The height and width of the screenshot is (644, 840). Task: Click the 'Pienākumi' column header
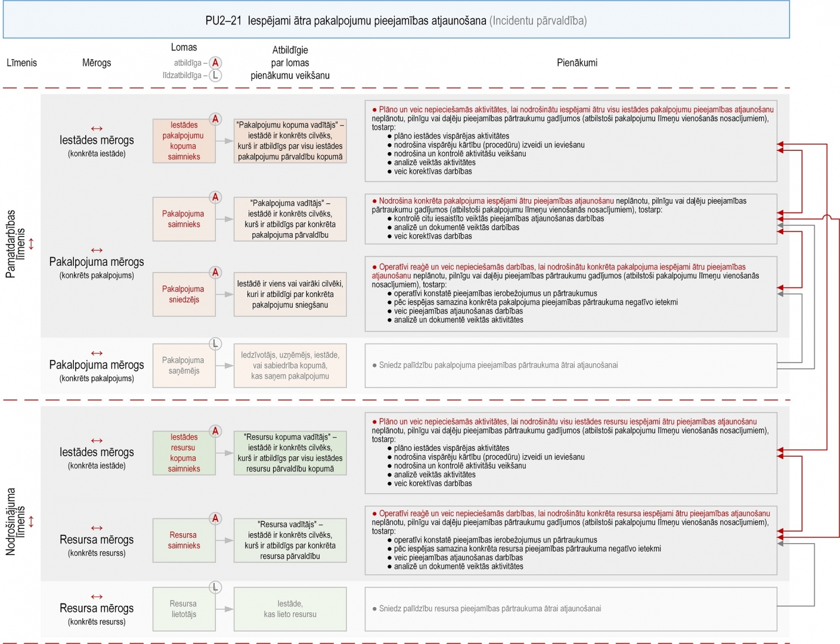[577, 63]
